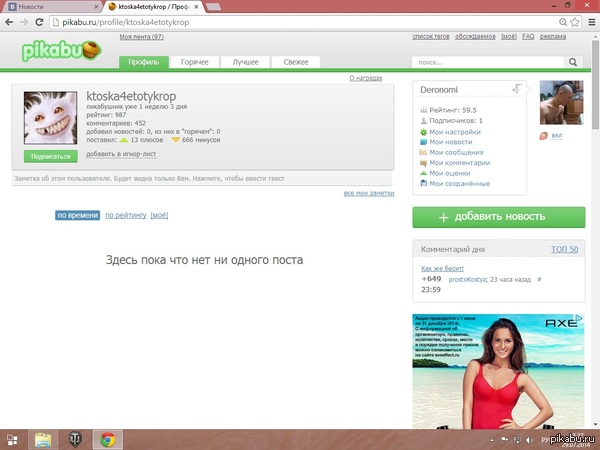Click the Мои сохранённые floppy disk icon
The width and height of the screenshot is (600, 450).
[424, 184]
